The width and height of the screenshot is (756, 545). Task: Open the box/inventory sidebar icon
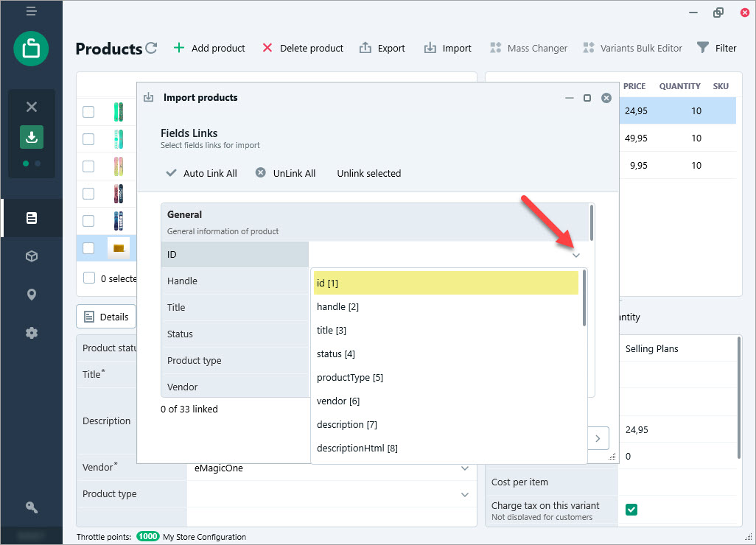click(x=32, y=256)
